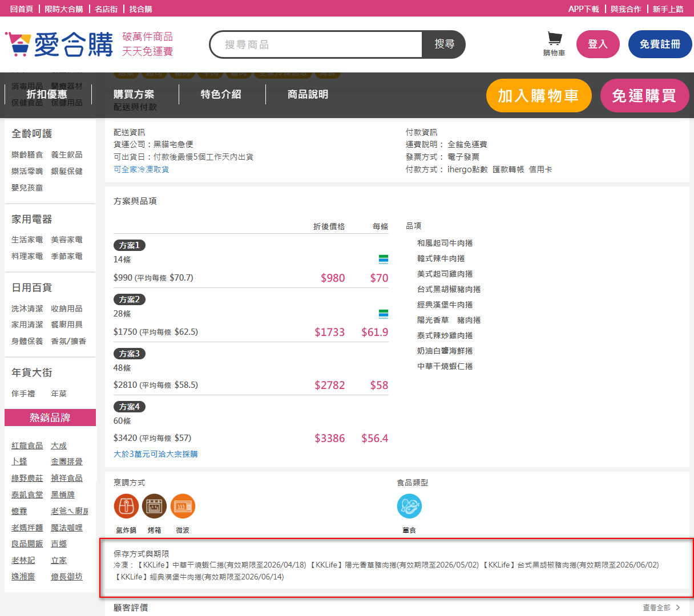Viewport: 694px width, 616px height.
Task: Open 卜蜂 brand link
Action: (19, 461)
